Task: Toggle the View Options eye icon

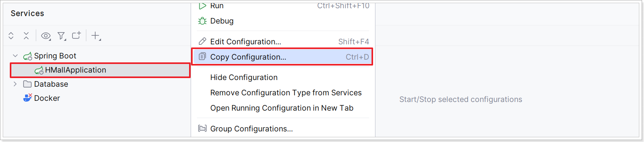Action: (x=46, y=36)
